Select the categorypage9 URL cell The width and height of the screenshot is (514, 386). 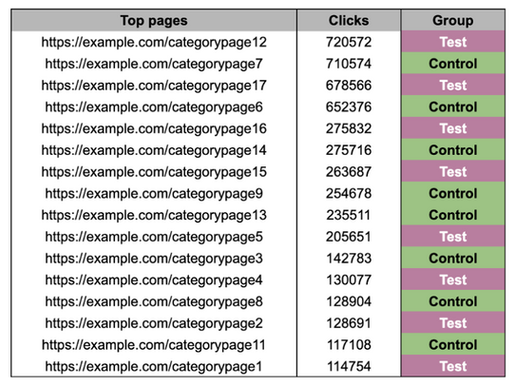pyautogui.click(x=154, y=194)
